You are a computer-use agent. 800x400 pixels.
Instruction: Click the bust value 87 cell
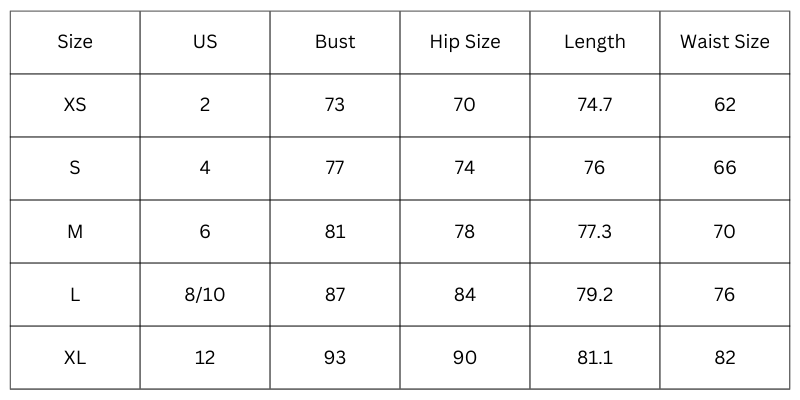click(335, 295)
